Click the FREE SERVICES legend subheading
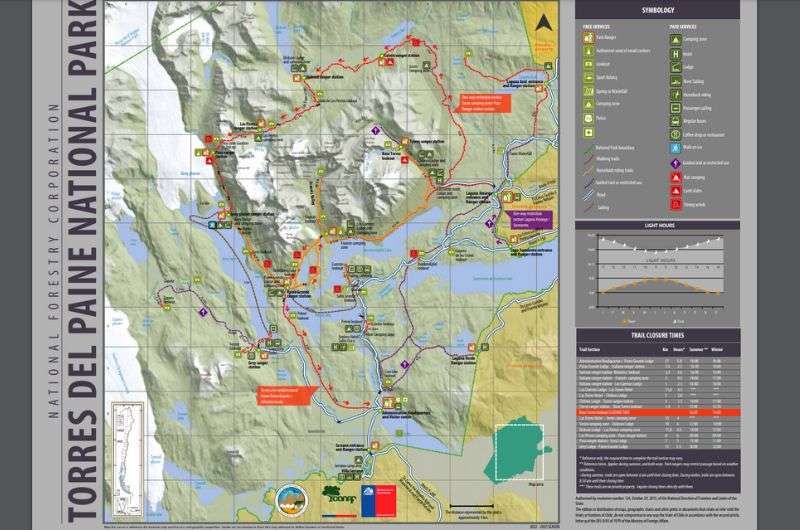800x530 pixels. (596, 27)
